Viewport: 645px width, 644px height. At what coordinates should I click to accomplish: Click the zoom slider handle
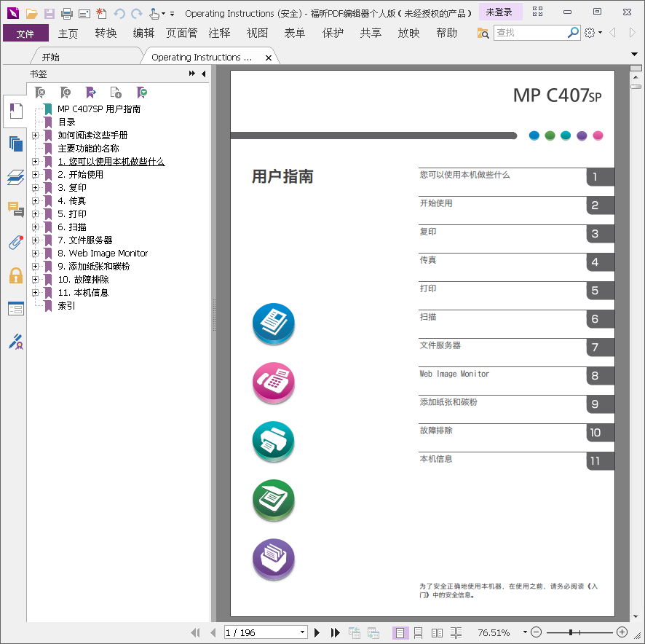(x=571, y=632)
